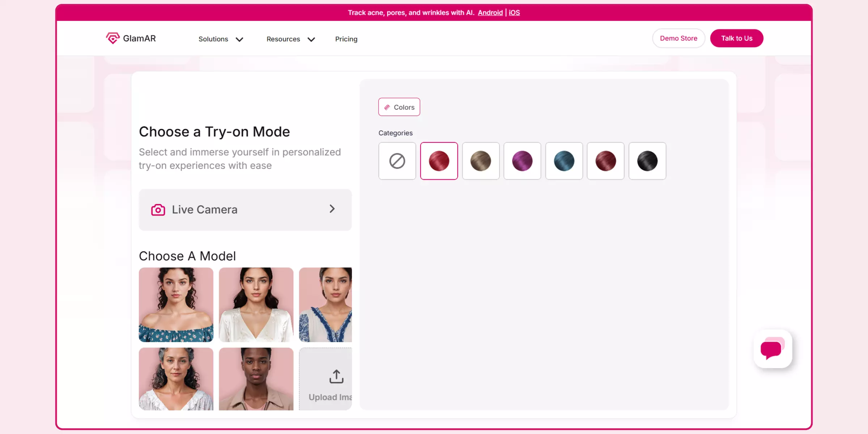Expand the Solutions dropdown arrow
868x434 pixels.
(239, 39)
